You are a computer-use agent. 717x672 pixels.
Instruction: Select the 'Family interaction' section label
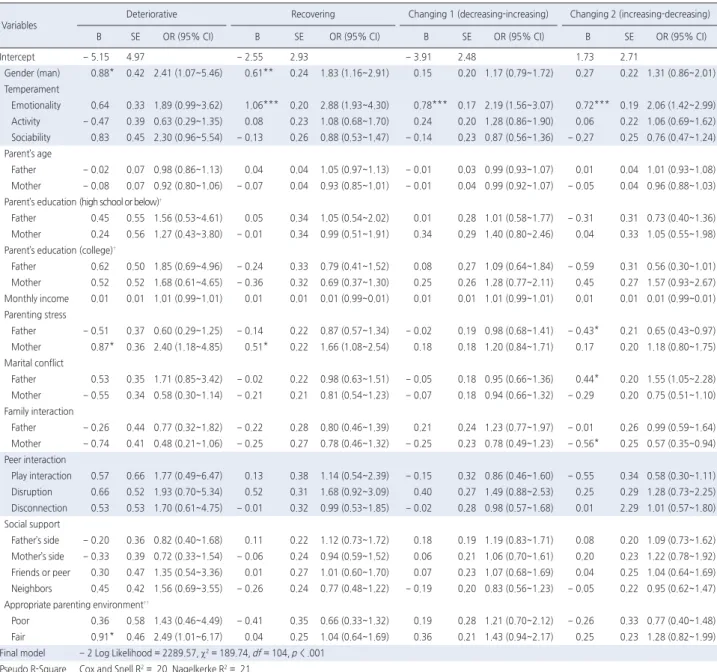[39, 411]
